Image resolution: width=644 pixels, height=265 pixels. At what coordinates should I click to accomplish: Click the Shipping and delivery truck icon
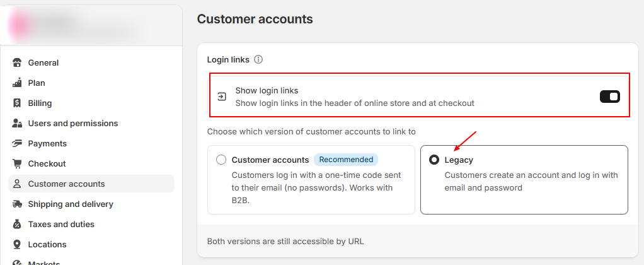point(17,204)
